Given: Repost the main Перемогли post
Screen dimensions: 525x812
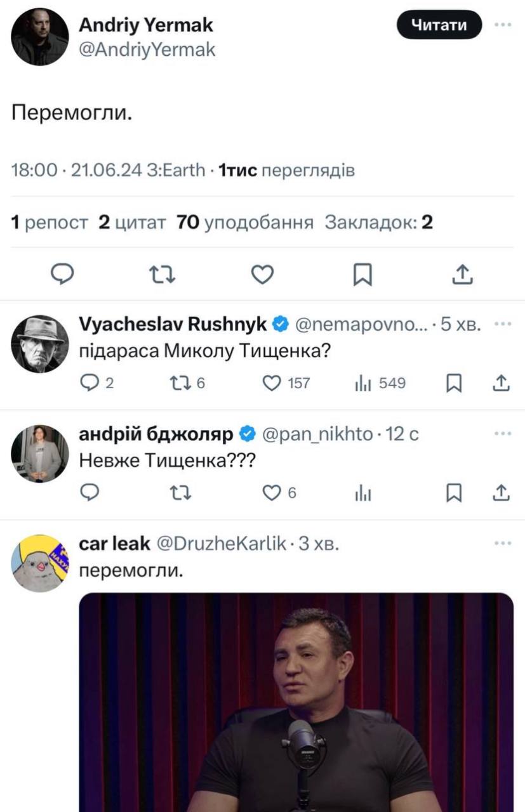Looking at the screenshot, I should (x=162, y=273).
